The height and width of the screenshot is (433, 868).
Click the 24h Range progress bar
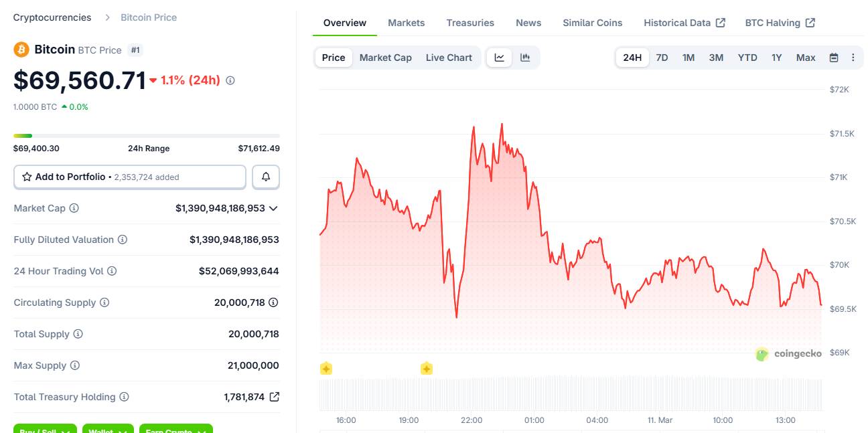pos(147,135)
